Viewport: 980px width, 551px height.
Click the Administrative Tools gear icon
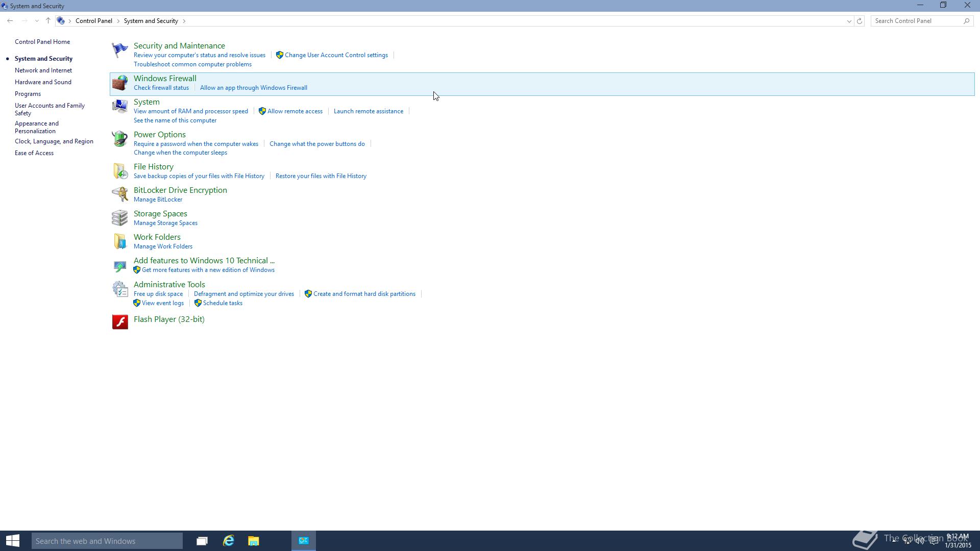click(x=120, y=289)
